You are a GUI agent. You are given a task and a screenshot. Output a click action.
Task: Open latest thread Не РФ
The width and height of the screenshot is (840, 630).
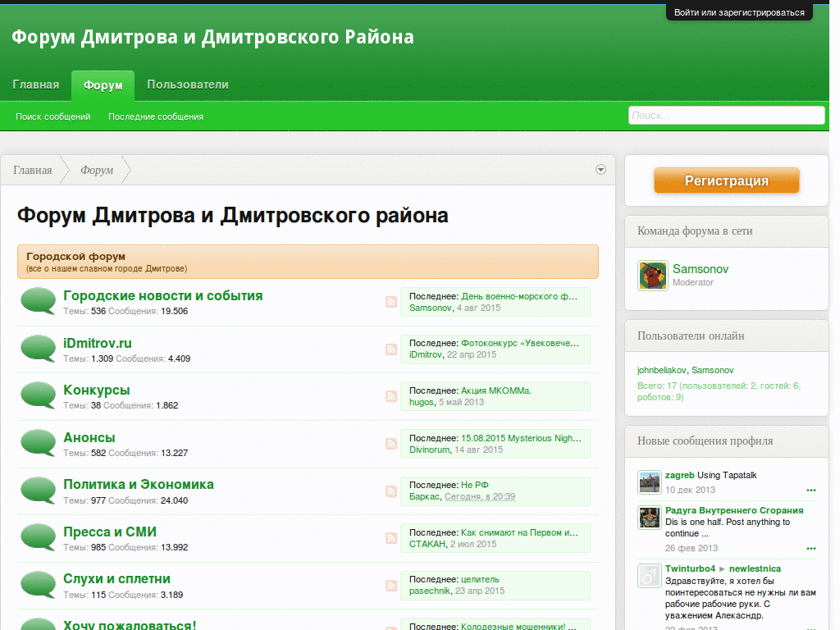[475, 485]
